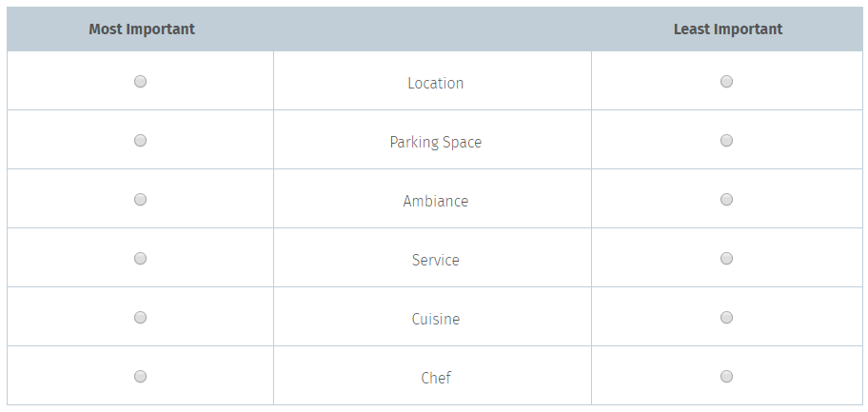Pick Cuisine as Most Important
Viewport: 868px width, 412px height.
141,317
